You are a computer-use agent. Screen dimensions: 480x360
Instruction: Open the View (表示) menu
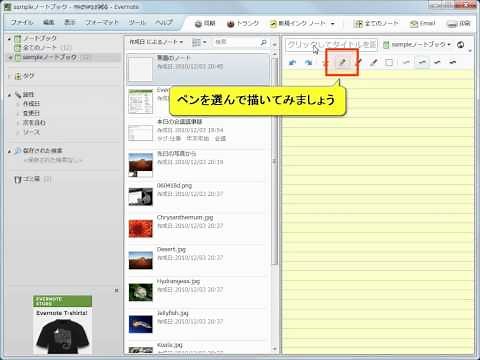coord(70,22)
